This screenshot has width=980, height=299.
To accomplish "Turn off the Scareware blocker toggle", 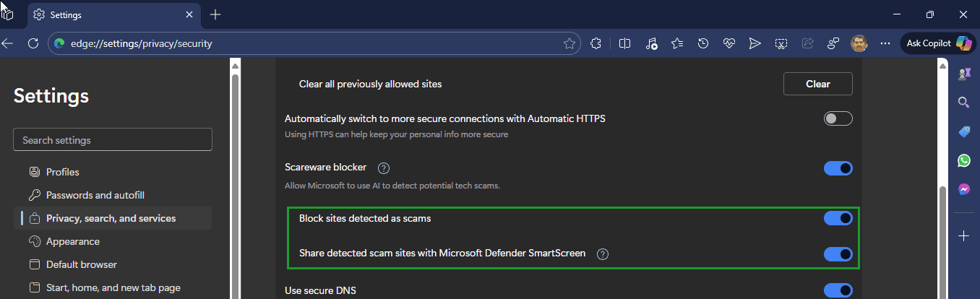I will pos(838,168).
